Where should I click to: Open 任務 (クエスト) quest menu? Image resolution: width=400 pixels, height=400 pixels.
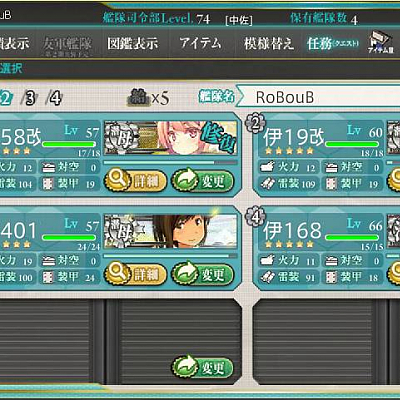pyautogui.click(x=333, y=43)
